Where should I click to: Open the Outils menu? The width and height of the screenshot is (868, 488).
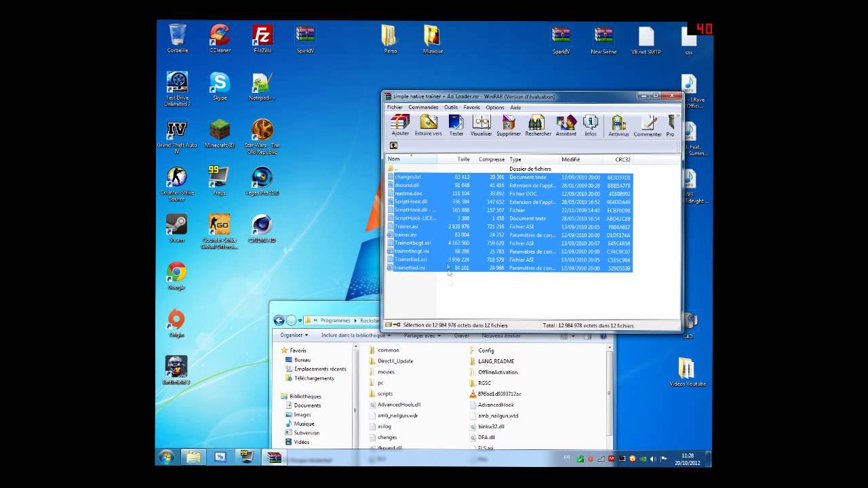tap(451, 107)
